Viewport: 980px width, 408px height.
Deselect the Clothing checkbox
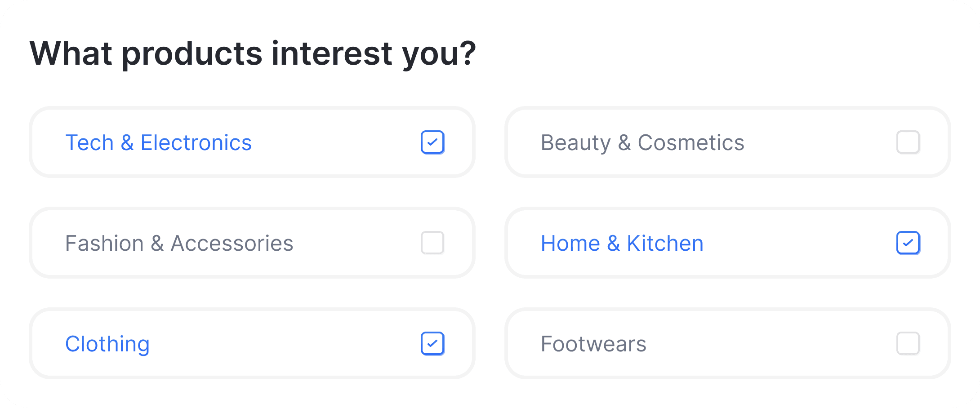pyautogui.click(x=432, y=344)
